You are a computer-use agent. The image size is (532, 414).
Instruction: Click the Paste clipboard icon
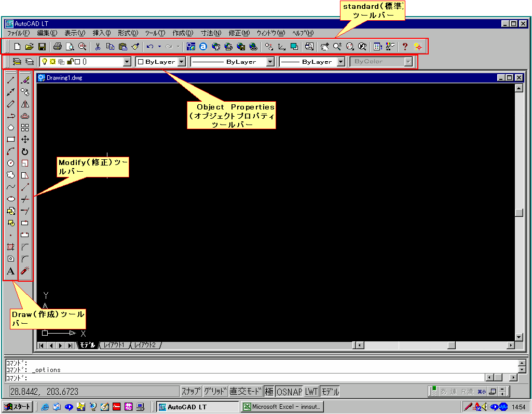pos(123,47)
